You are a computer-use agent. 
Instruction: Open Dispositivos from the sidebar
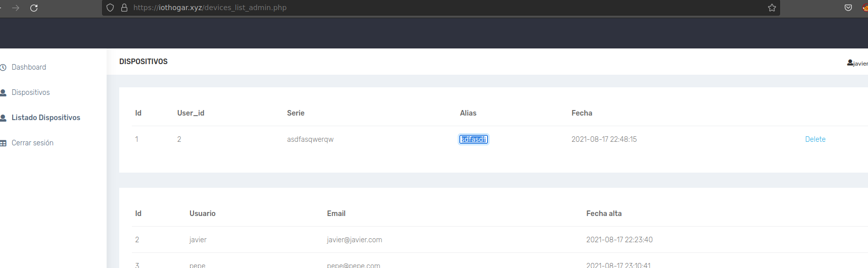pyautogui.click(x=30, y=92)
